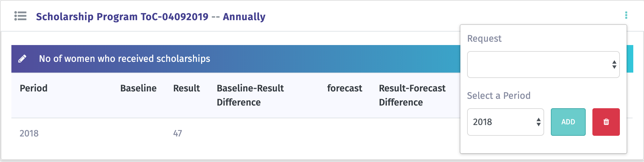Click the pencil edit icon on indicator
644x162 pixels.
pyautogui.click(x=22, y=59)
